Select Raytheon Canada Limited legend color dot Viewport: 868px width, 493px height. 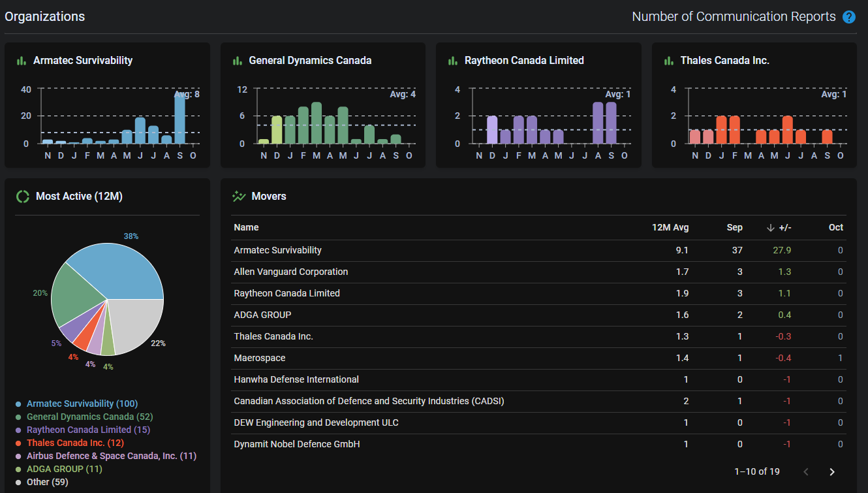tap(19, 430)
